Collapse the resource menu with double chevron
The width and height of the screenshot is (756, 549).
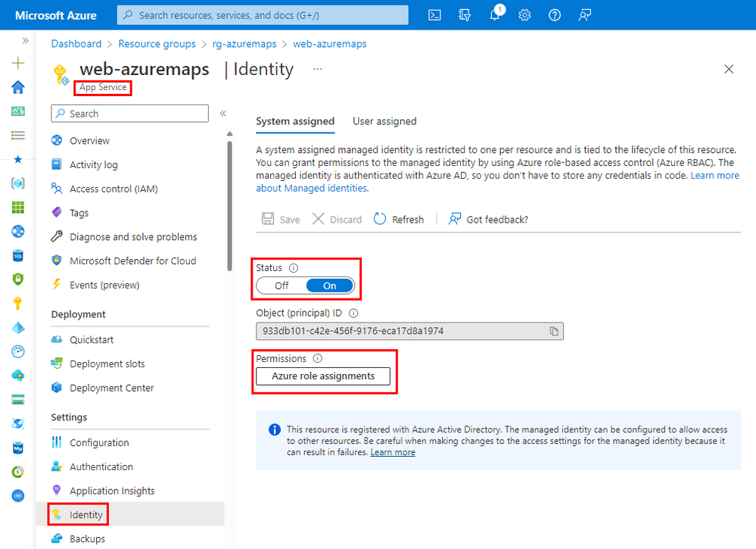tap(222, 114)
